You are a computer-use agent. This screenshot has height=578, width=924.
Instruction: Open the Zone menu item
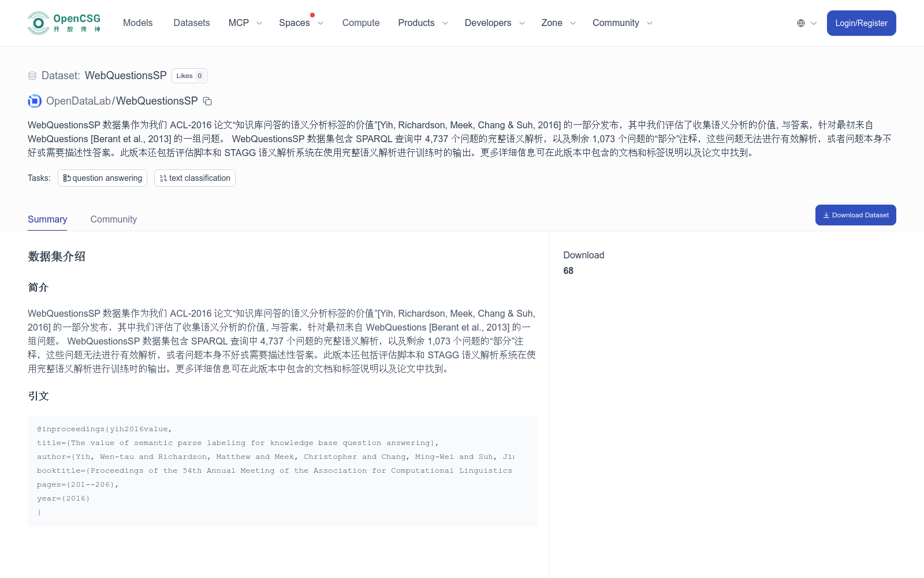(x=552, y=23)
